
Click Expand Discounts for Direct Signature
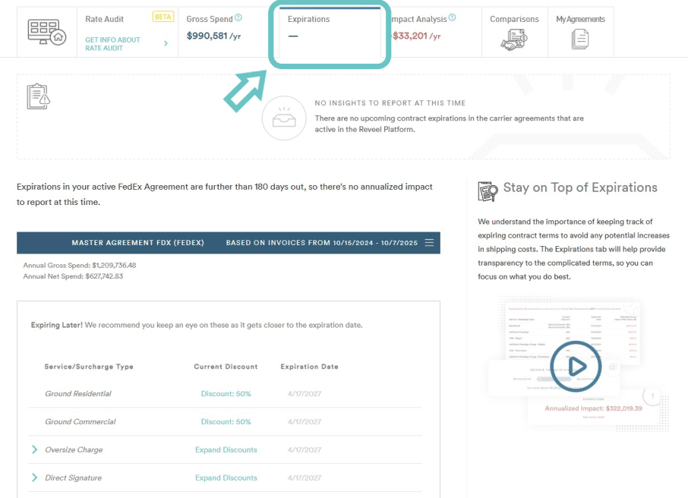click(226, 478)
